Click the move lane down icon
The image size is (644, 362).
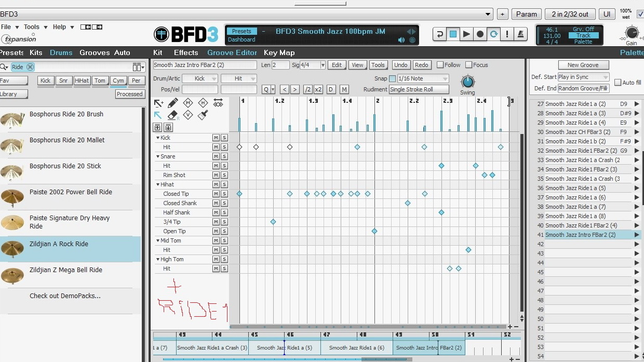pyautogui.click(x=168, y=127)
